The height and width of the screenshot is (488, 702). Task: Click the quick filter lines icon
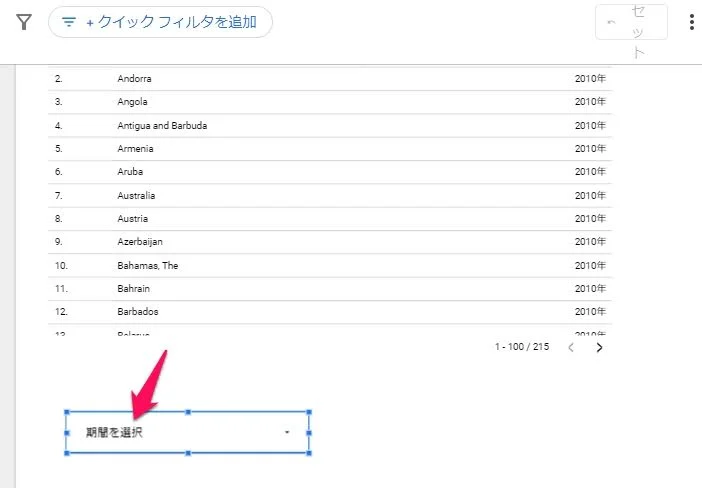pos(68,22)
